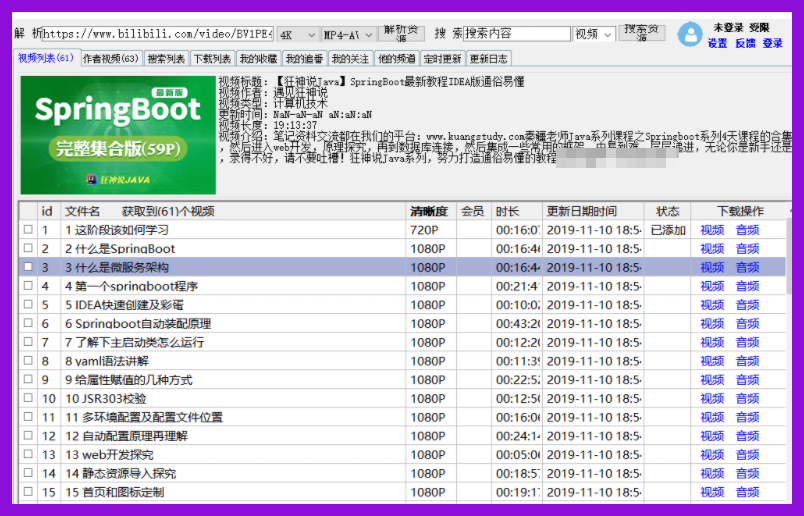
Task: Select row 静态资源导入探究
Action: 403,473
